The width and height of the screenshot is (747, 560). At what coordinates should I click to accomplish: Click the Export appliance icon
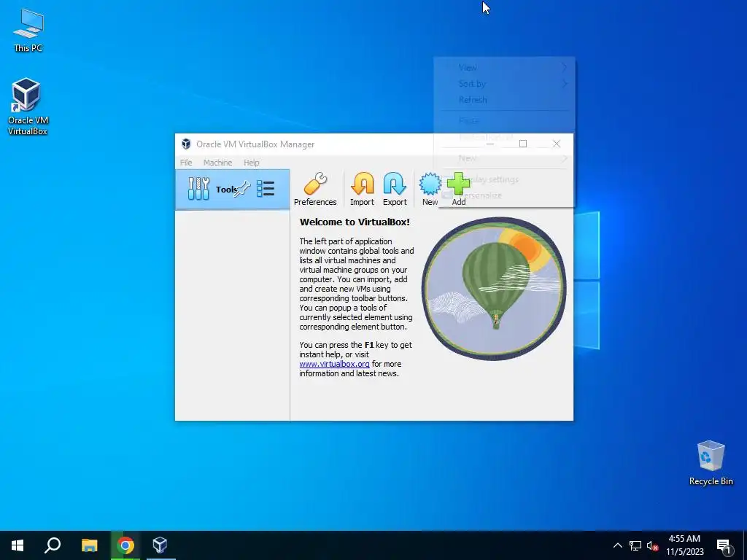pyautogui.click(x=395, y=189)
